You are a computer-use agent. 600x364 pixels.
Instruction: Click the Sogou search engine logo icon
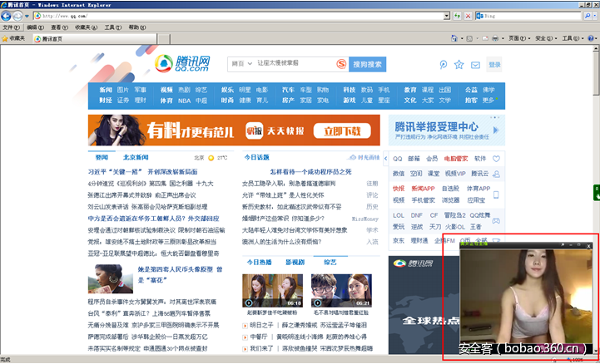[340, 64]
